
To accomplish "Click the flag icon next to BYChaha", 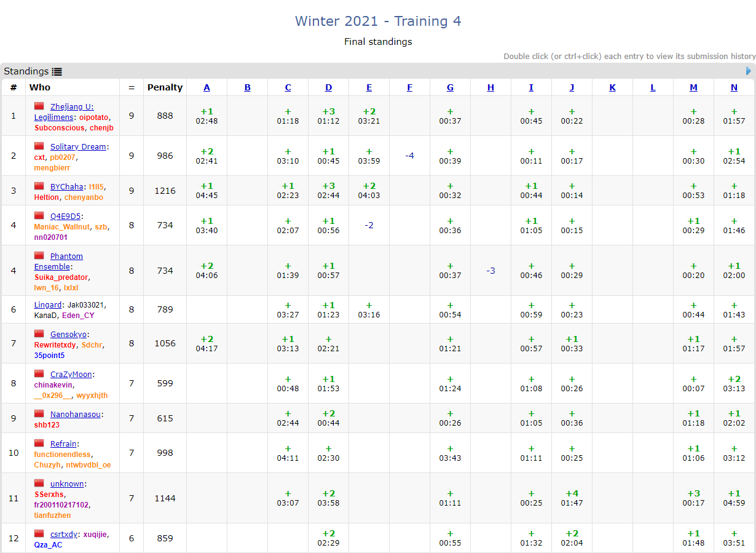I will point(39,186).
